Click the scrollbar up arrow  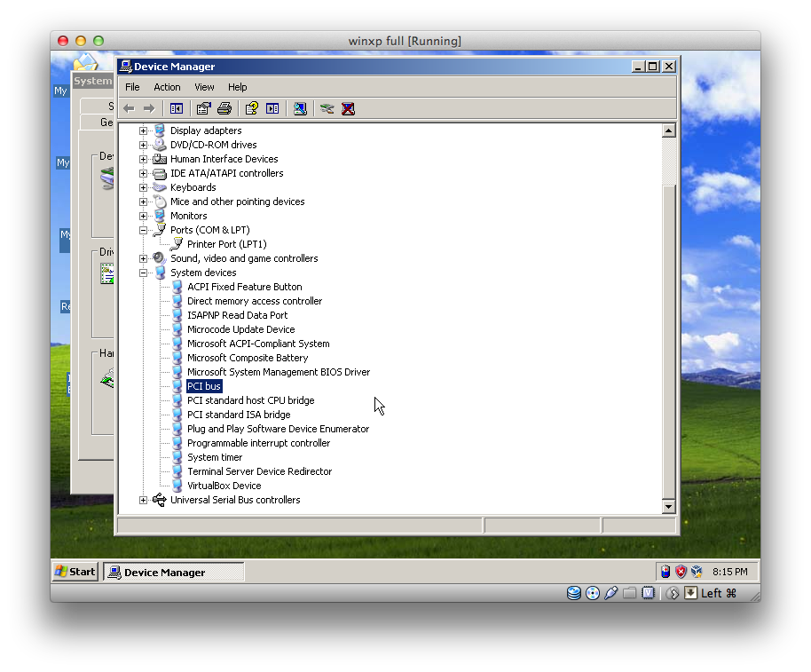669,130
